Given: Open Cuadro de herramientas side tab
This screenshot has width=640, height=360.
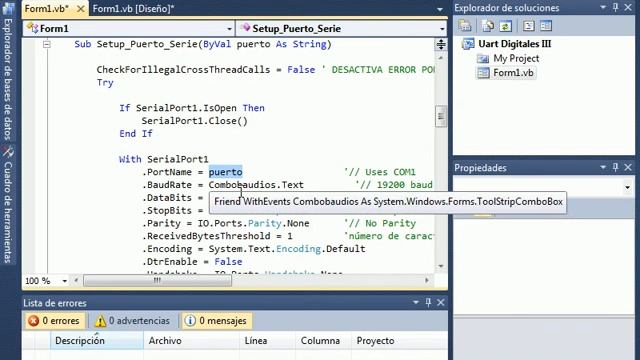Looking at the screenshot, I should (x=8, y=205).
